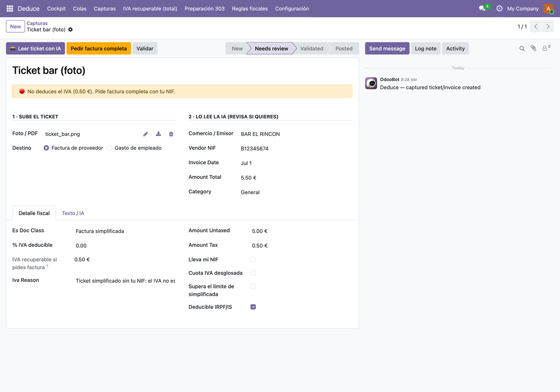The image size is (560, 392).
Task: Search messages in the chatter
Action: [522, 49]
